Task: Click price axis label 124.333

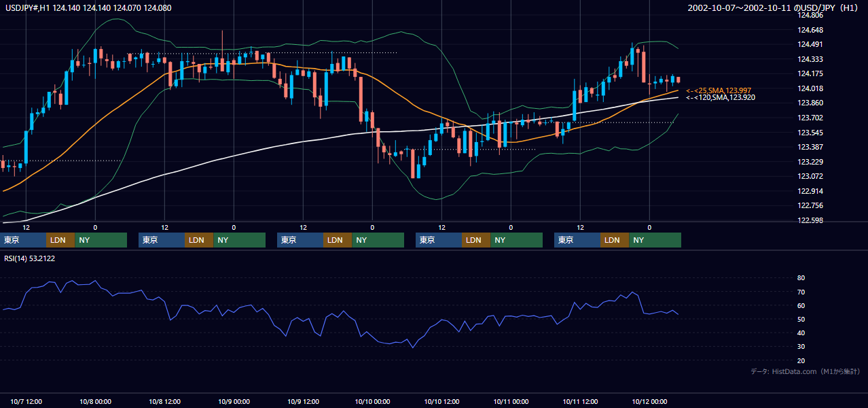Action: [810, 59]
